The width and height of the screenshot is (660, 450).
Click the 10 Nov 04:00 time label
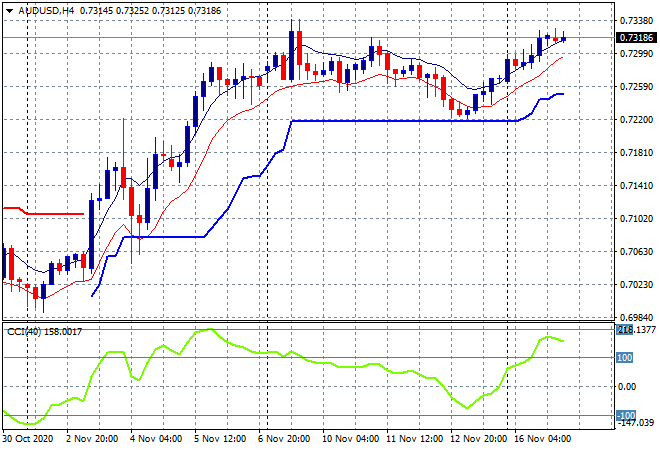tap(350, 439)
